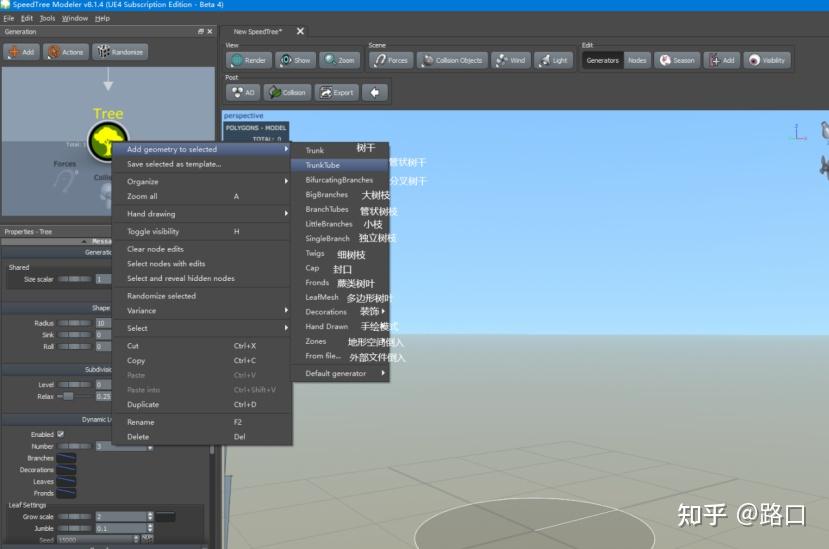Viewport: 829px width, 549px height.
Task: Float the Generation panel with undock icon
Action: tap(201, 32)
